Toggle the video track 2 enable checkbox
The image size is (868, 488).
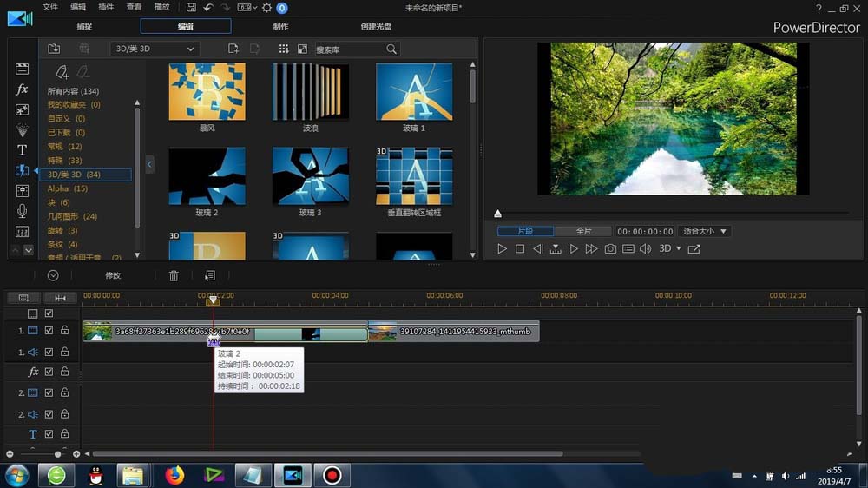coord(49,392)
